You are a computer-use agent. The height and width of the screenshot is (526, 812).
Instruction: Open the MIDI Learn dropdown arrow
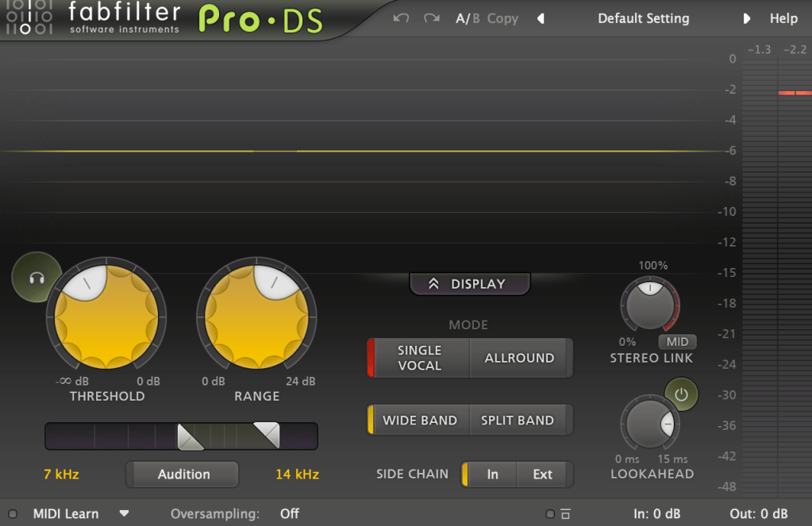click(124, 514)
